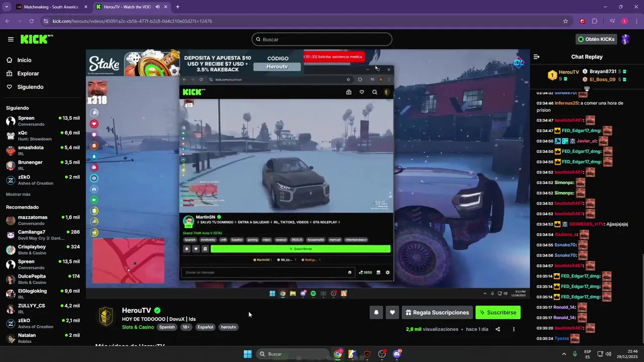This screenshot has width=644, height=362.
Task: Click Infernus25 username in chat
Action: pyautogui.click(x=567, y=103)
